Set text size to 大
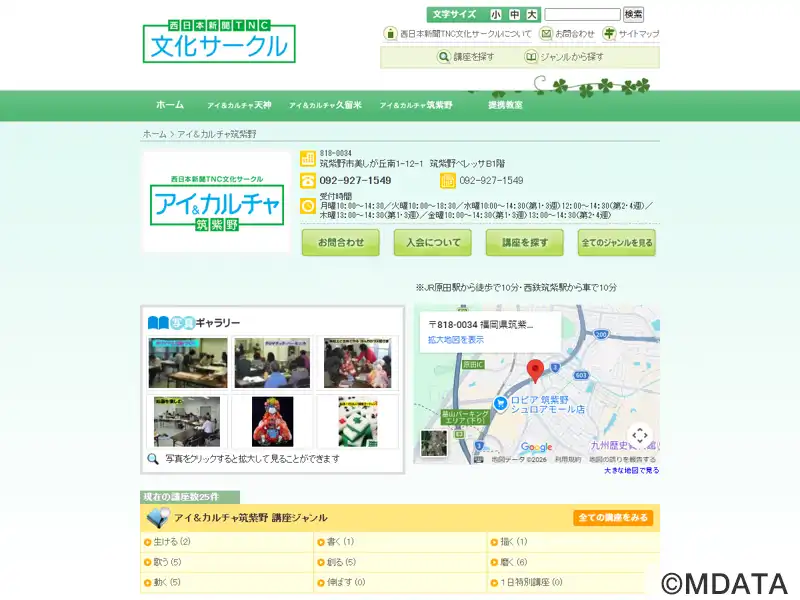The image size is (800, 600). pos(532,15)
